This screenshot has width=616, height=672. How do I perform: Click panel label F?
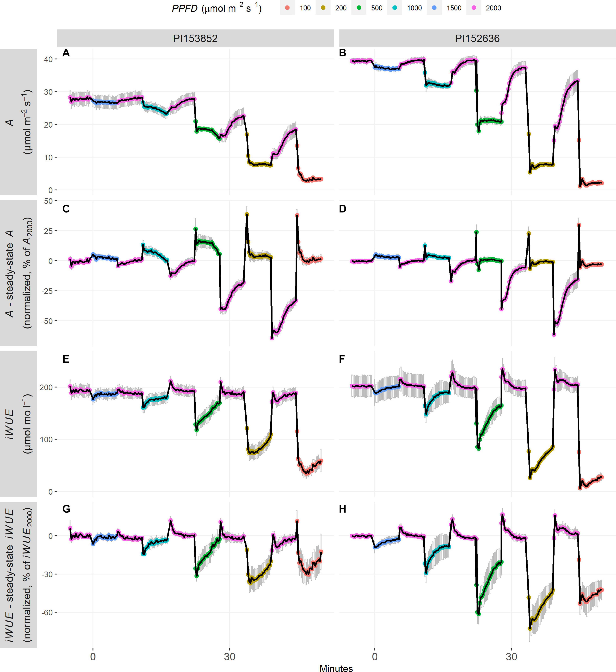pyautogui.click(x=342, y=359)
